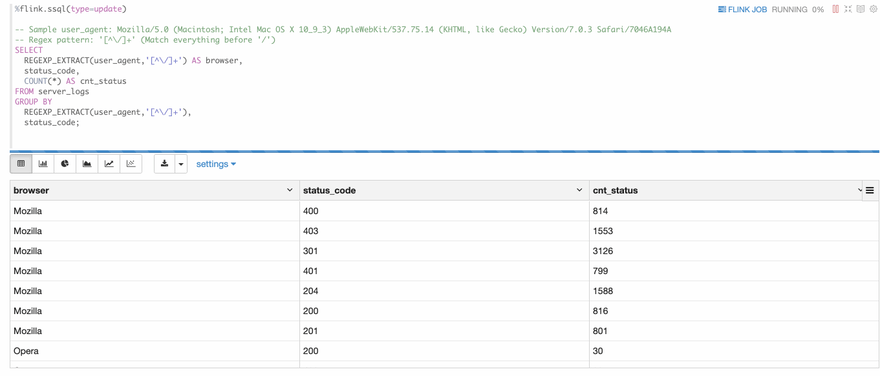Select the status code 400 cell

coord(444,211)
